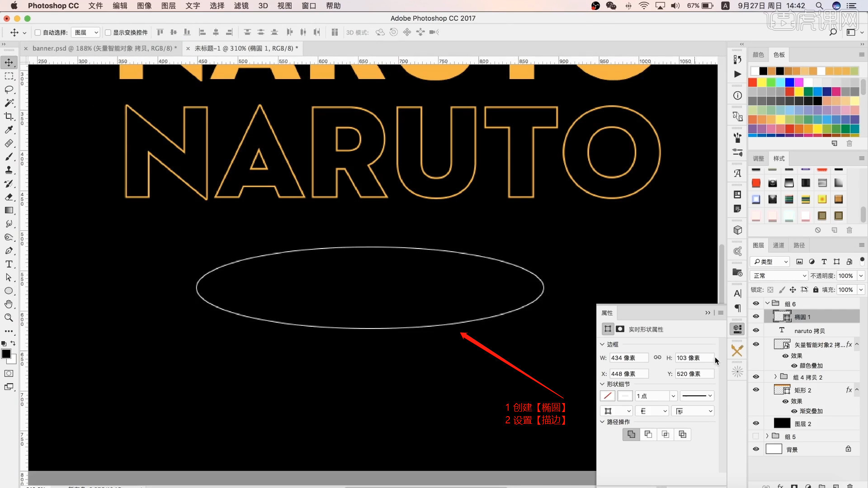Select the Move tool

(9, 62)
